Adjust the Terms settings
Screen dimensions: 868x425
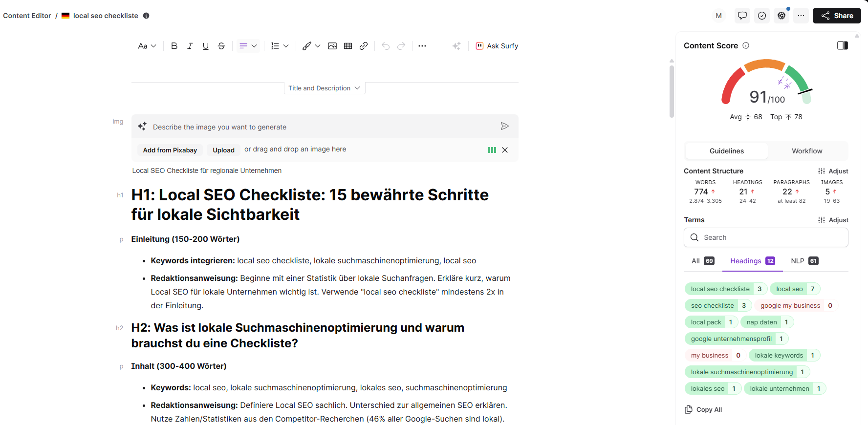tap(833, 220)
